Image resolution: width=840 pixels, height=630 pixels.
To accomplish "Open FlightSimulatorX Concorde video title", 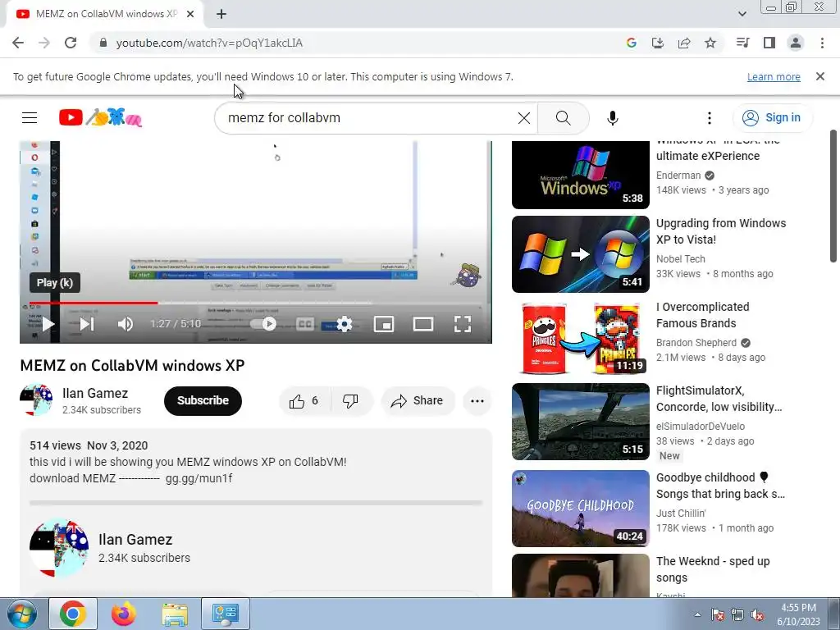I will pos(719,399).
